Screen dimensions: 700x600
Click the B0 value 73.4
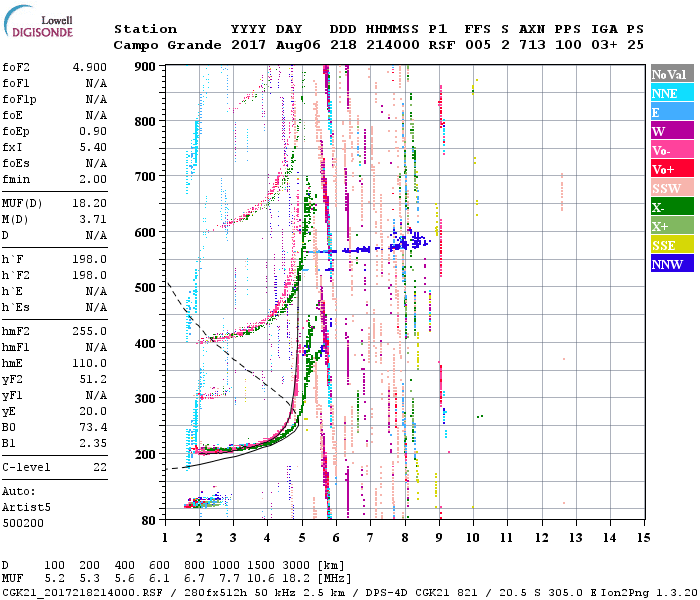93,428
